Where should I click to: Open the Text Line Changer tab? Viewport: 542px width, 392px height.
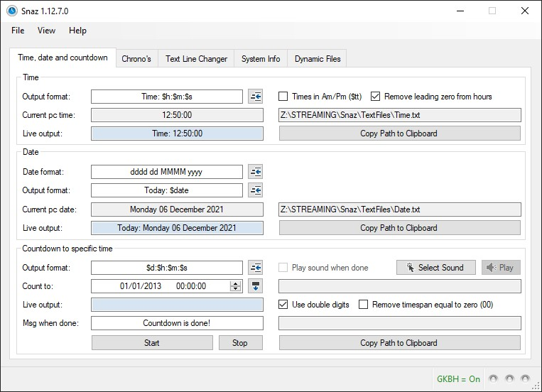click(x=196, y=59)
